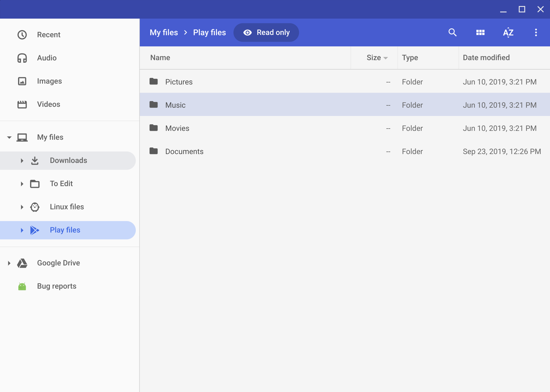Click the Pictures folder thumbnail
This screenshot has height=392, width=550.
coord(153,81)
